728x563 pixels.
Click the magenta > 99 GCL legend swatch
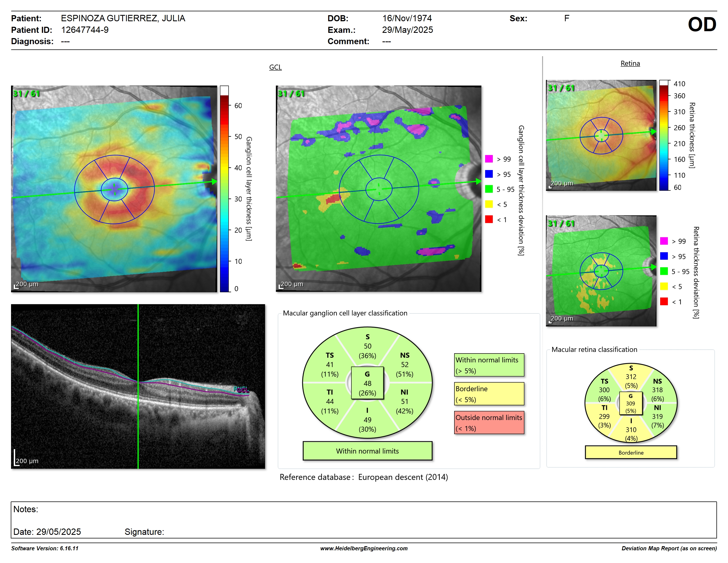pyautogui.click(x=489, y=159)
